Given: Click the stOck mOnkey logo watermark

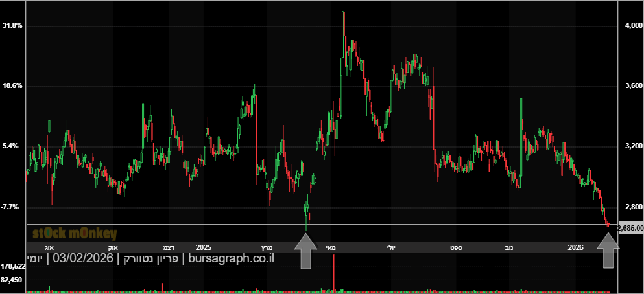Looking at the screenshot, I should (75, 234).
